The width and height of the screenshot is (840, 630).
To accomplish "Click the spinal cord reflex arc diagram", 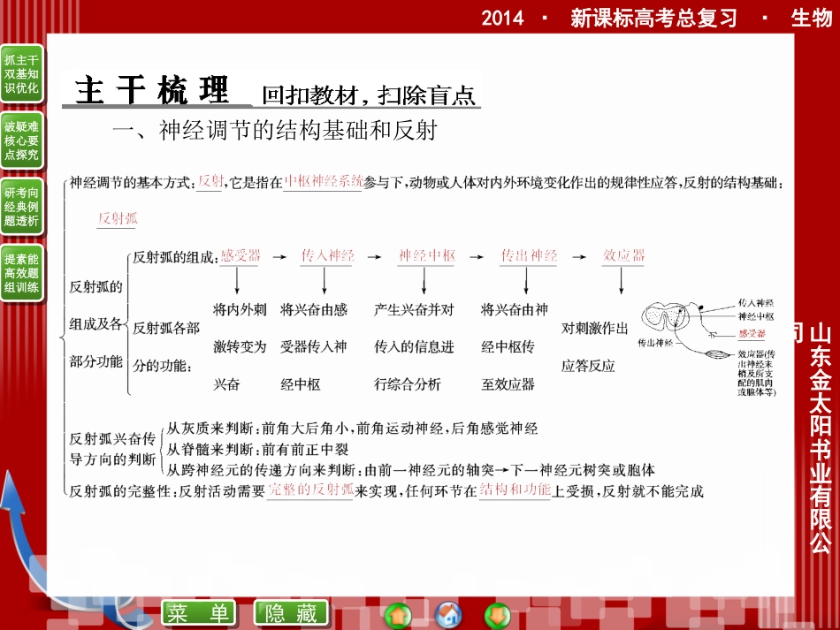I will (x=707, y=347).
